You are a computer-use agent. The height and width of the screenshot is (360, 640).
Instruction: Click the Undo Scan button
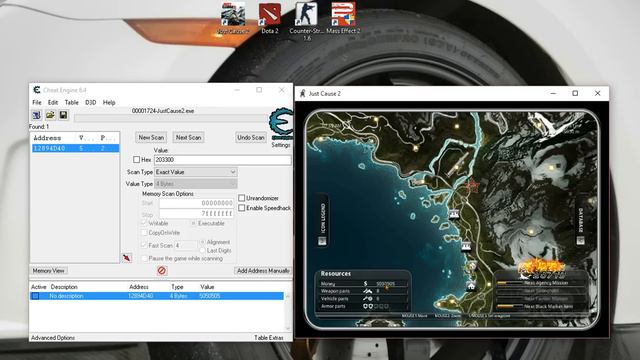251,138
